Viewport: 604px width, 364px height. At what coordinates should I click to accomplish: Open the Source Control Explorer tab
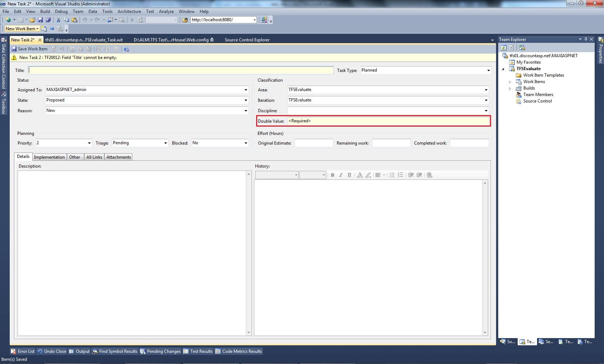247,40
